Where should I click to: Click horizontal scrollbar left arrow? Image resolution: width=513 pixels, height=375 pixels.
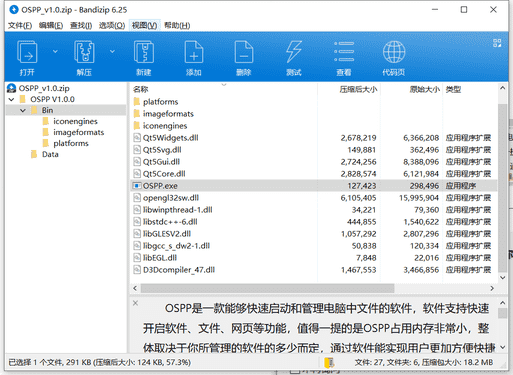click(x=135, y=288)
